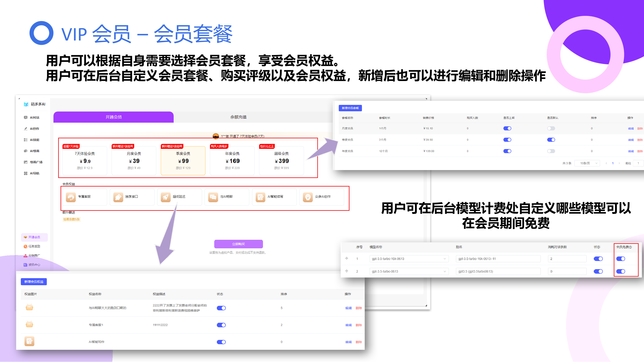Toggle status switch for 专属客服1
Viewport: 644px width, 362px height.
click(221, 325)
